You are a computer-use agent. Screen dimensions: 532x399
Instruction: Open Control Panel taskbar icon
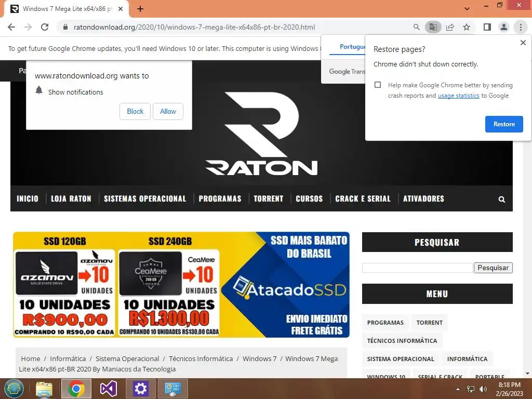pyautogui.click(x=172, y=389)
